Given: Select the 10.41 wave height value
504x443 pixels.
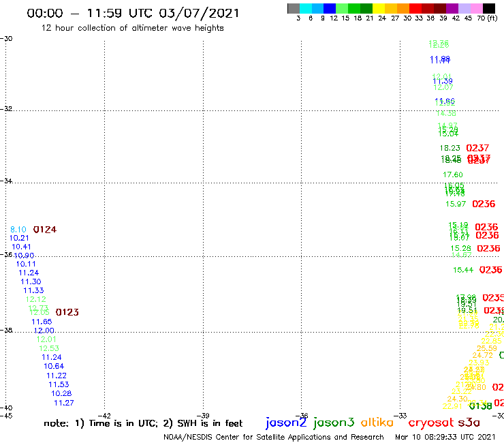Looking at the screenshot, I should pyautogui.click(x=21, y=247).
